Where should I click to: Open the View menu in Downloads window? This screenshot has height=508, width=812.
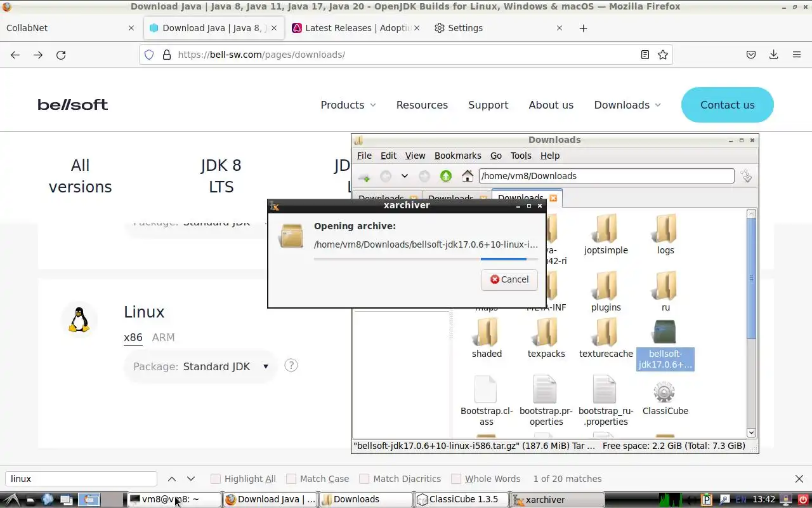(x=415, y=156)
